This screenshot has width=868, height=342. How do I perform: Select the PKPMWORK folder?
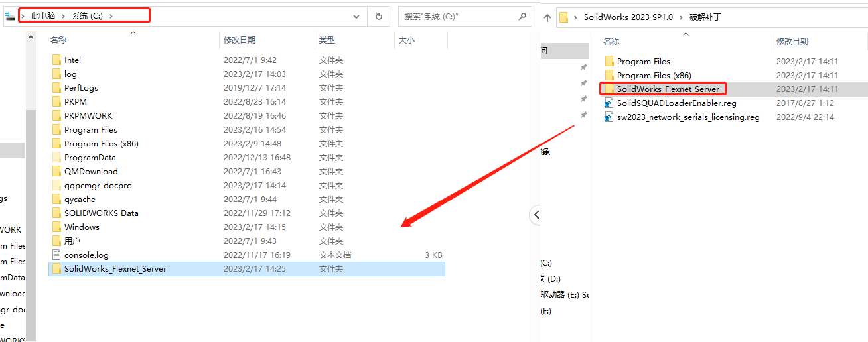[x=88, y=116]
